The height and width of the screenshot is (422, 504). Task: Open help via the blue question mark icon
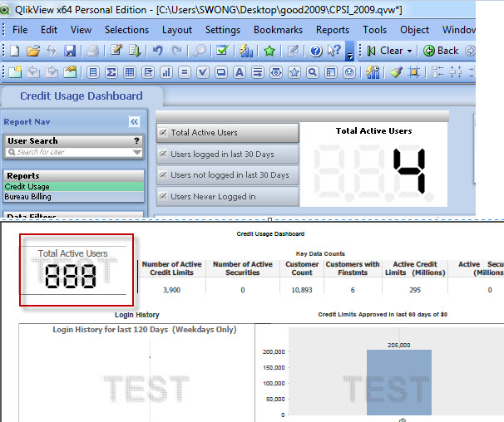click(316, 51)
